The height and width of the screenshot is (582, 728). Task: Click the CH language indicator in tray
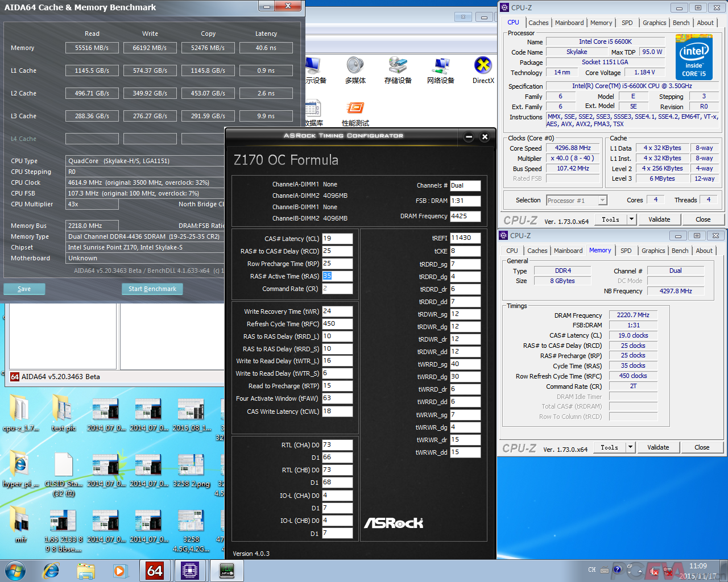[592, 569]
